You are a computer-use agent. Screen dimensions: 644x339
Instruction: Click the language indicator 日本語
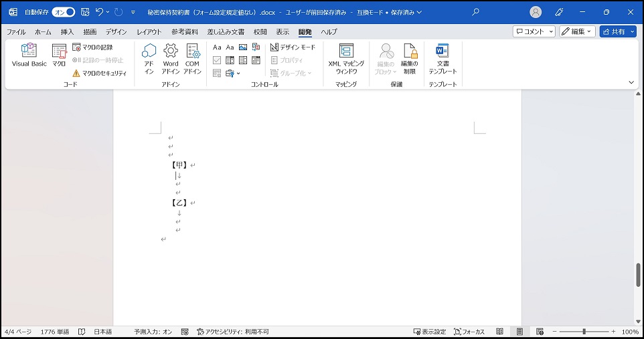tap(102, 332)
